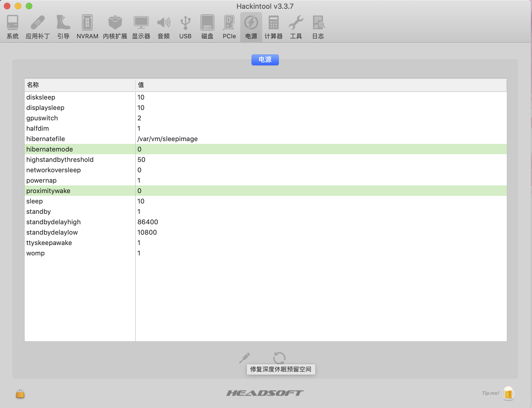532x408 pixels.
Task: Close the Hackintool window
Action: 7,6
